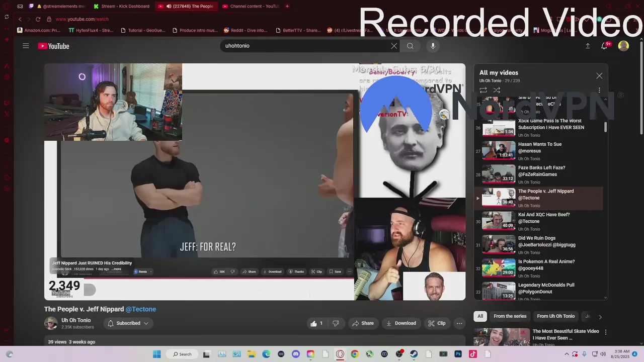
Task: Play Hasan Wants To Sue playlist item
Action: (539, 151)
